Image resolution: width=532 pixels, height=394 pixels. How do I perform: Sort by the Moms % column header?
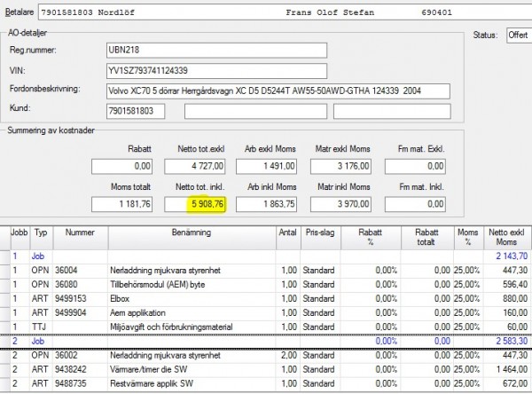click(x=468, y=238)
